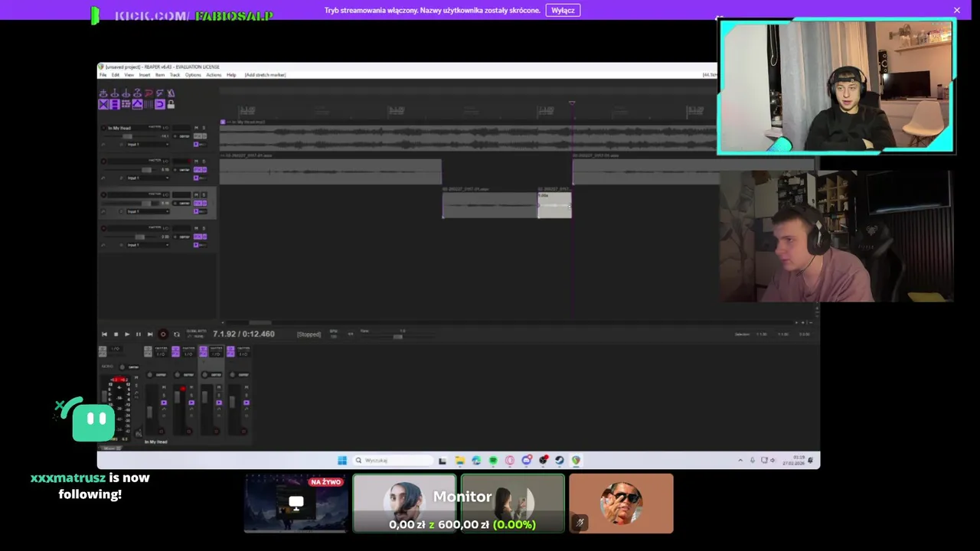Solo the fourth track
Image resolution: width=980 pixels, height=551 pixels.
[x=204, y=228]
